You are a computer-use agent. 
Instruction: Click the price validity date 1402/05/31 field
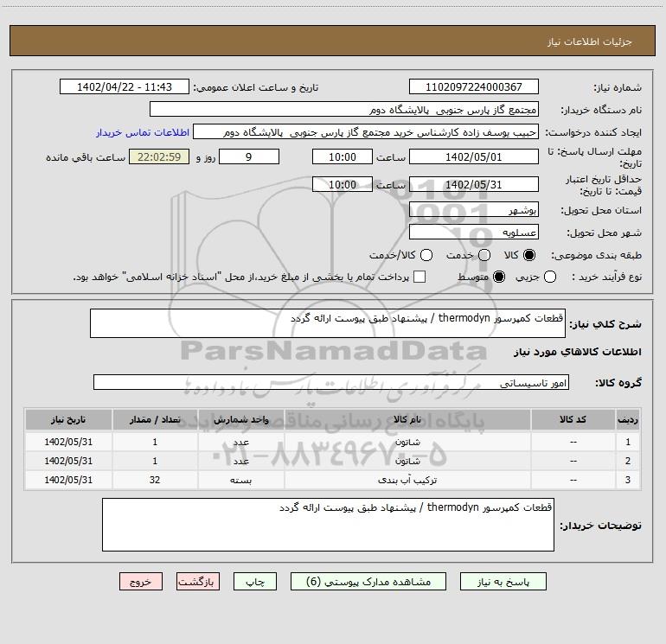point(474,184)
